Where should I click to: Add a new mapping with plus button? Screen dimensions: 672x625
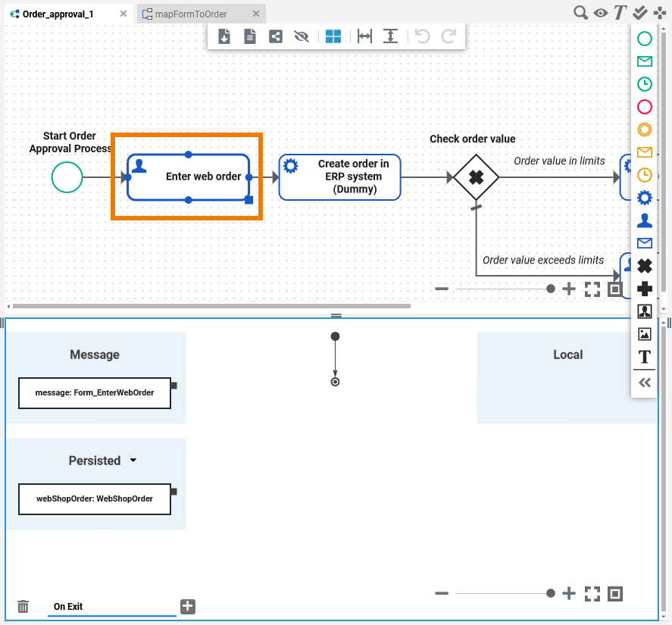click(188, 606)
